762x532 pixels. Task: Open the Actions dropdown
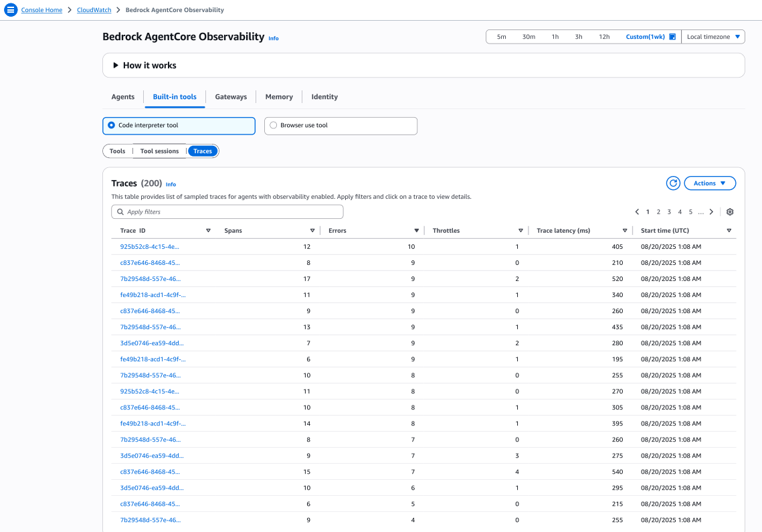[x=709, y=183]
